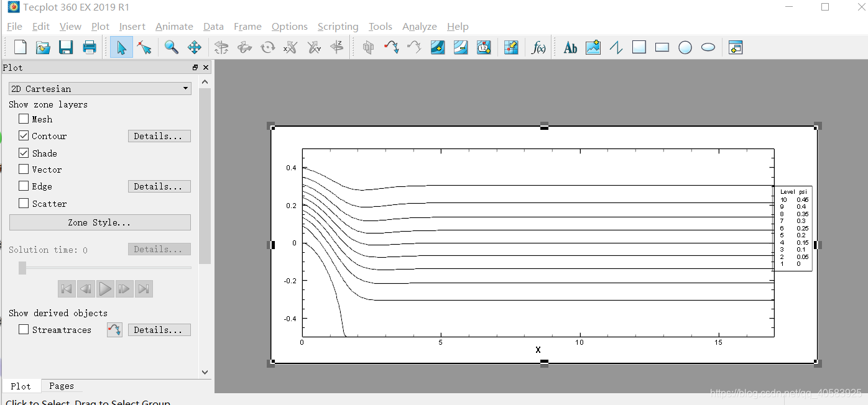Enable the Mesh zone layer
Screen dimensions: 868x405
click(24, 119)
